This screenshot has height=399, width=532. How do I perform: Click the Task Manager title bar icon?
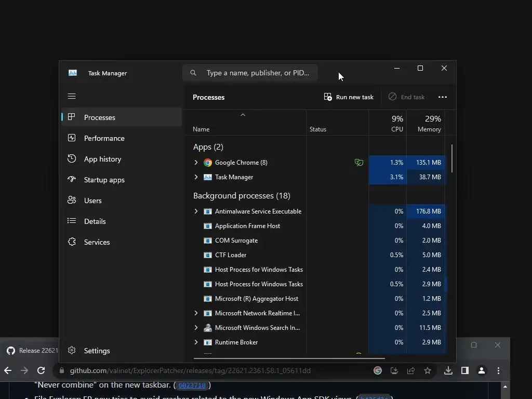(73, 73)
